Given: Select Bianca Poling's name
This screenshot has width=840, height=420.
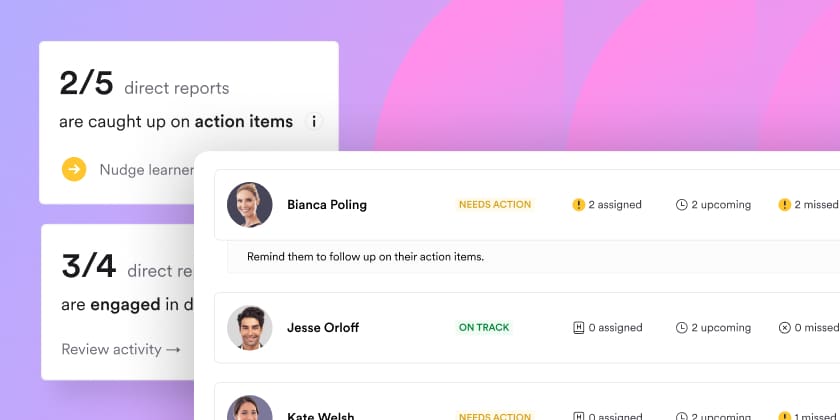Looking at the screenshot, I should 327,205.
